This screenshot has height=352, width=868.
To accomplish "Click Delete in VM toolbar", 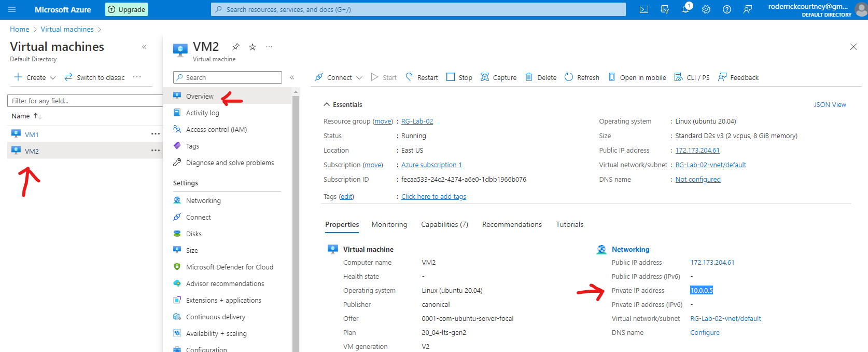I will (541, 77).
